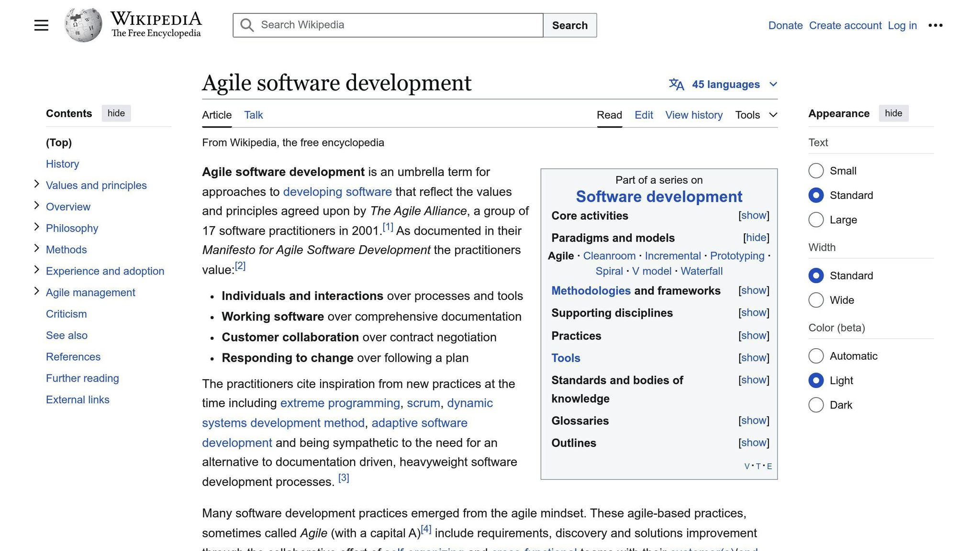Click the Wikipedia logo

[83, 24]
